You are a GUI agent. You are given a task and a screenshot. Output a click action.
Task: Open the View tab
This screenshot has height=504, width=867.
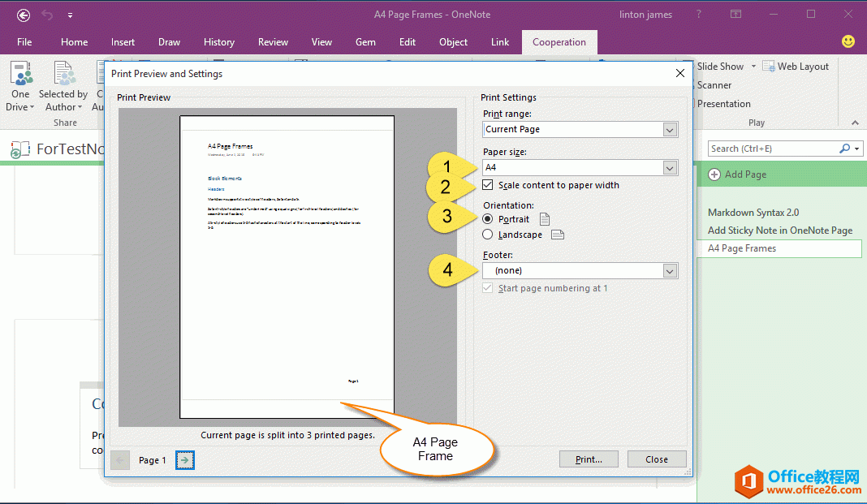tap(321, 42)
